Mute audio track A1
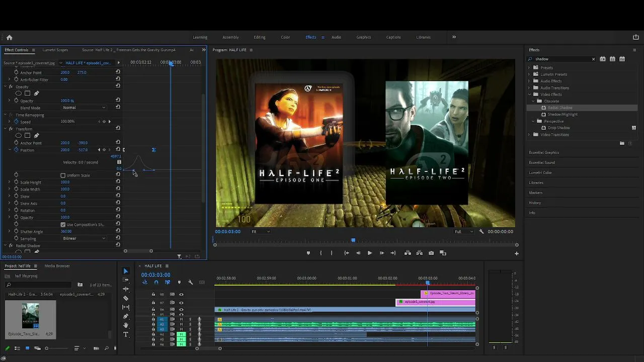Viewport: 644px width, 362px height. [181, 320]
